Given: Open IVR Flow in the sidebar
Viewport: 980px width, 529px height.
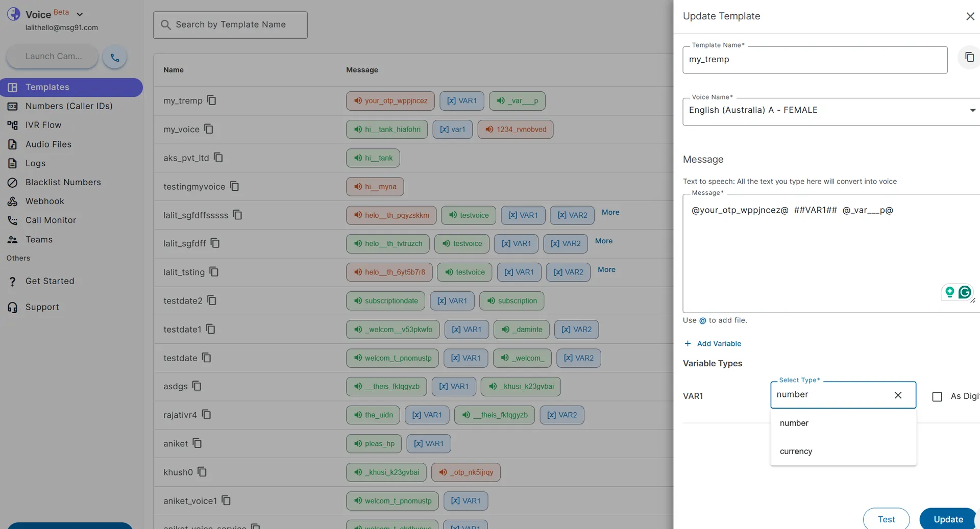Looking at the screenshot, I should pyautogui.click(x=43, y=125).
